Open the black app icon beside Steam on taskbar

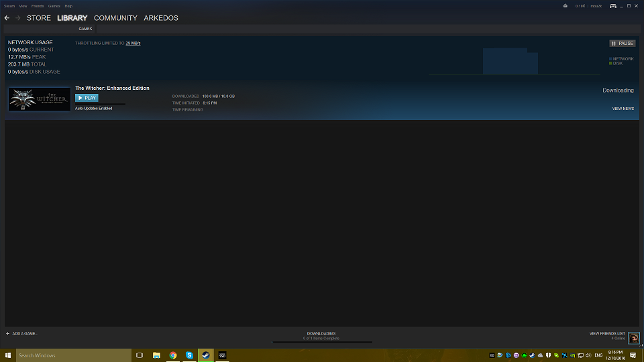coord(222,355)
